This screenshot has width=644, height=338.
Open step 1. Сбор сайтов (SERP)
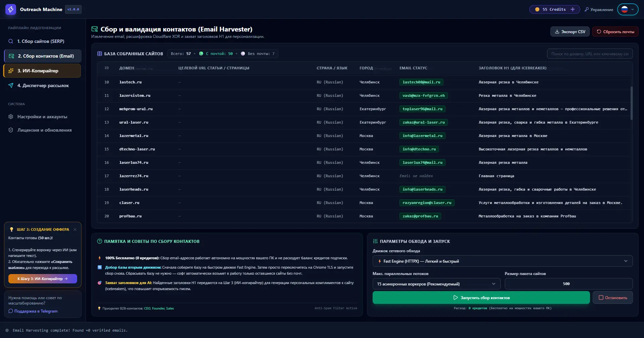tap(43, 41)
